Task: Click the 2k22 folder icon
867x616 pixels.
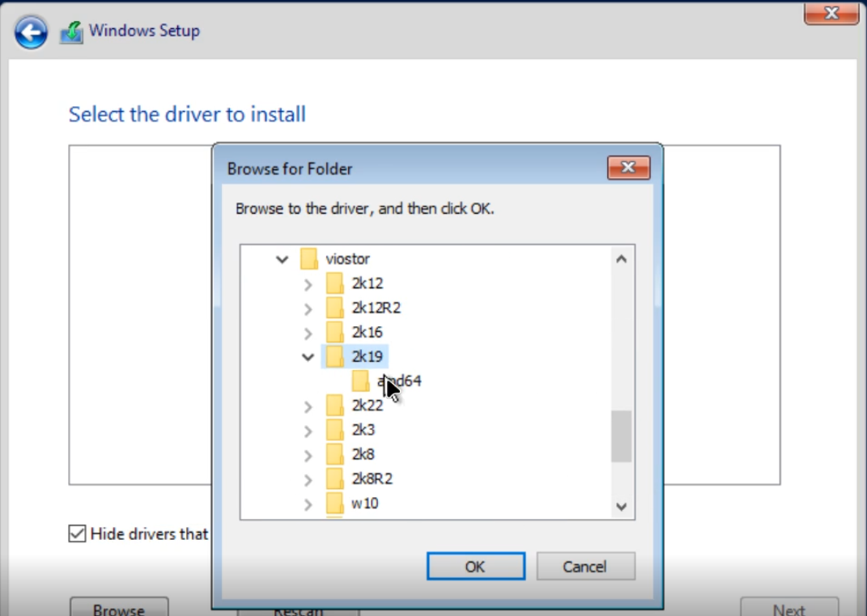Action: click(x=334, y=405)
